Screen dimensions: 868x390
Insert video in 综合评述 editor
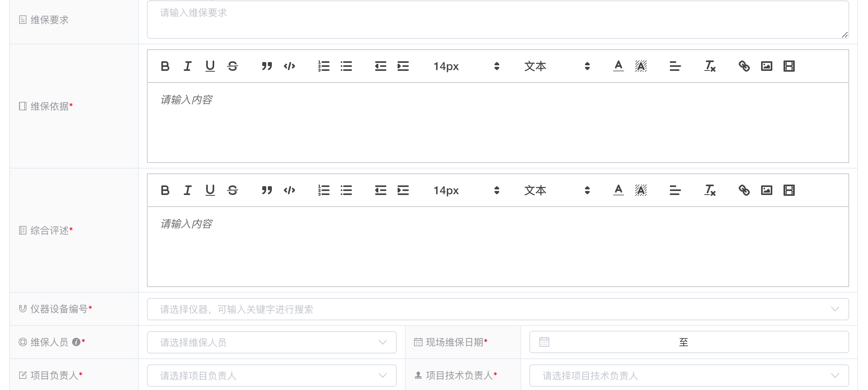789,190
